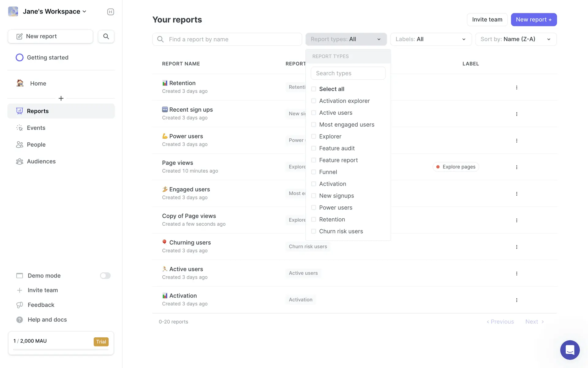Click the Search types input field
Screen dimensions: 588x368
(x=348, y=73)
